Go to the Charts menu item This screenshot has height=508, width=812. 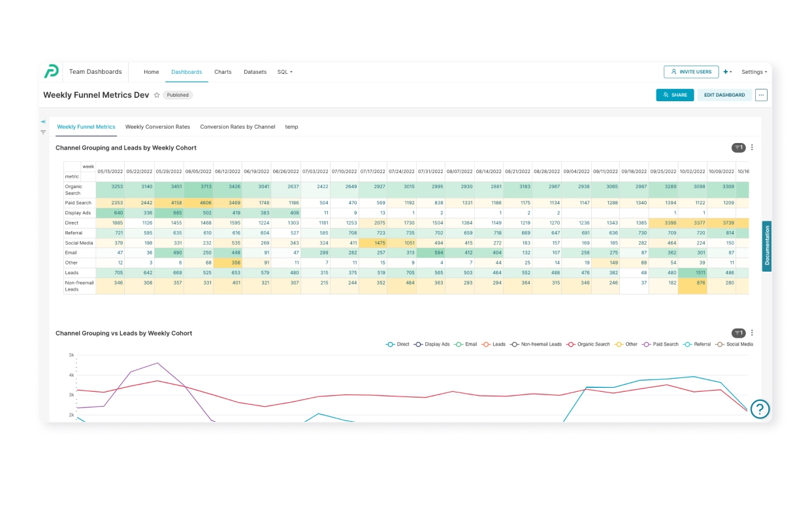pos(223,72)
